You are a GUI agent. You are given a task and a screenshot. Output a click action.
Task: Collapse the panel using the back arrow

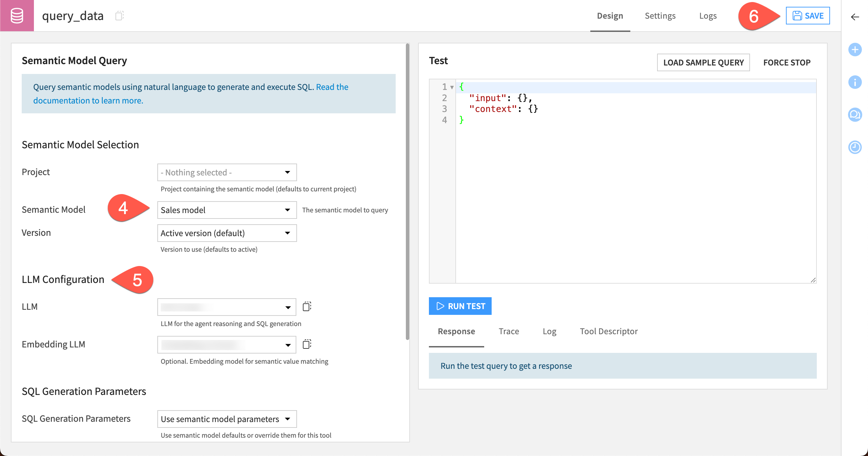point(855,17)
